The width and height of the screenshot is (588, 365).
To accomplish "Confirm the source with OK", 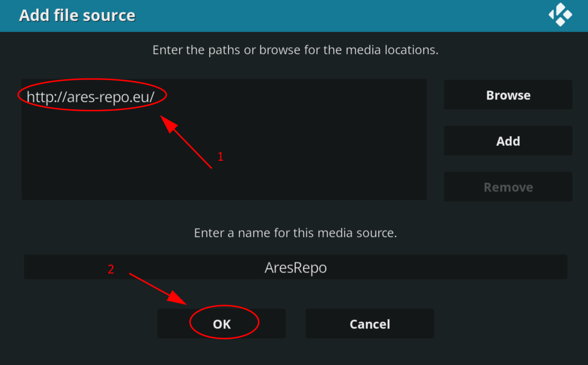I will (221, 323).
